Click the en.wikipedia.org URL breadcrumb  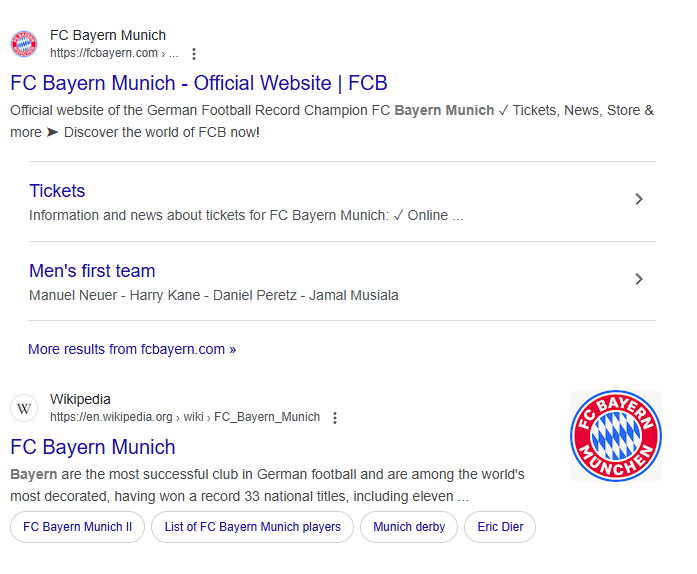point(185,417)
